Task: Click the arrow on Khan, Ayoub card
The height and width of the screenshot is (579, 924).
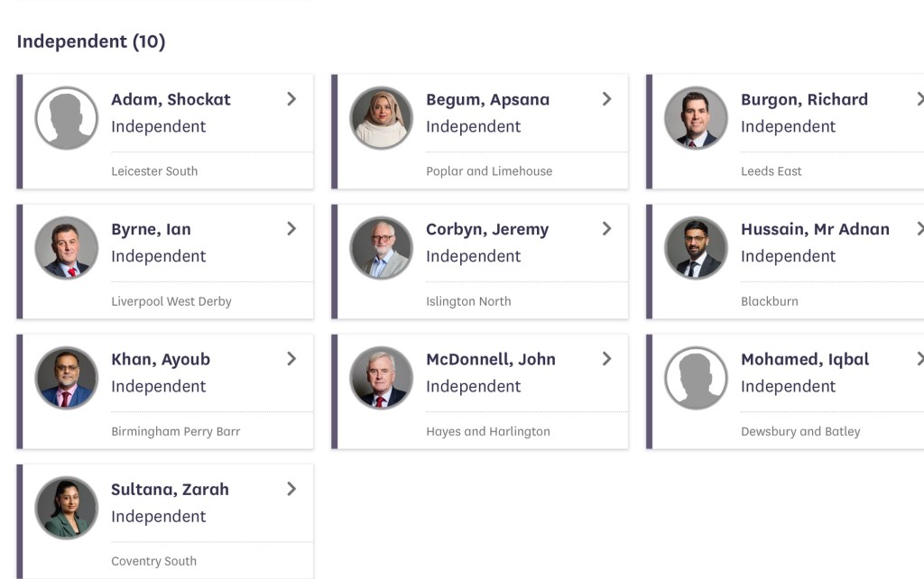Action: pos(291,359)
